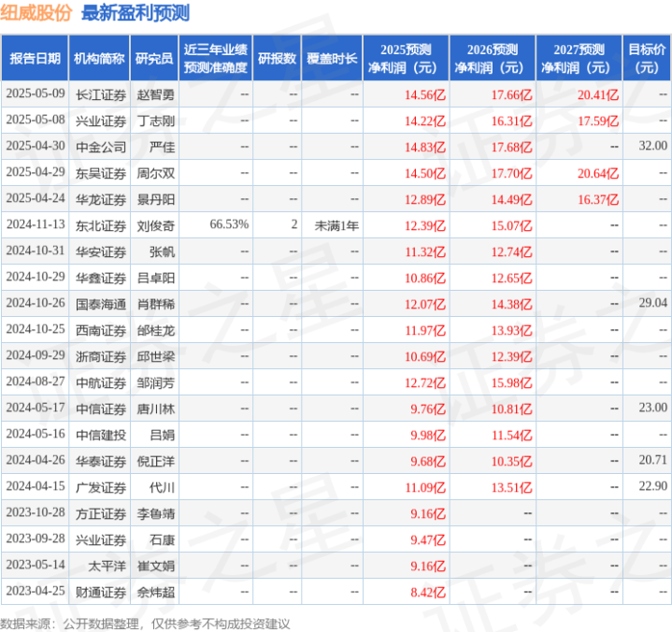
Task: Click the 最新盈利预测 heading
Action: (136, 13)
